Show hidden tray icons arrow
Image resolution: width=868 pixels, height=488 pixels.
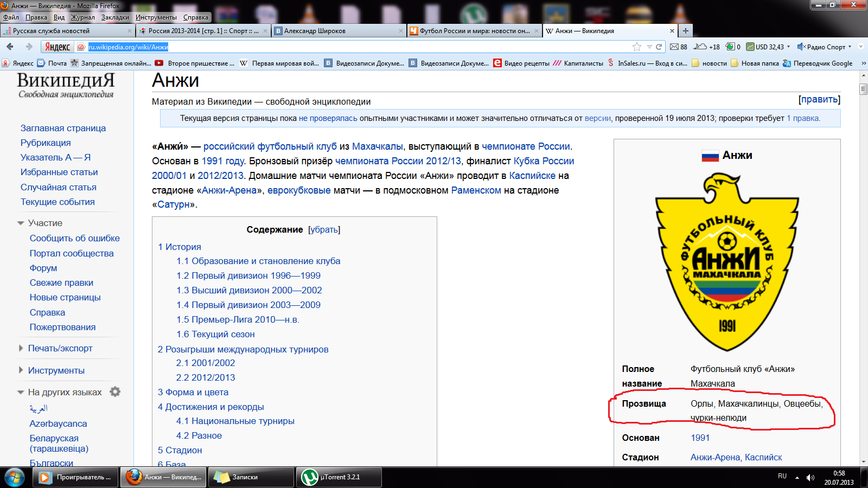click(x=797, y=478)
